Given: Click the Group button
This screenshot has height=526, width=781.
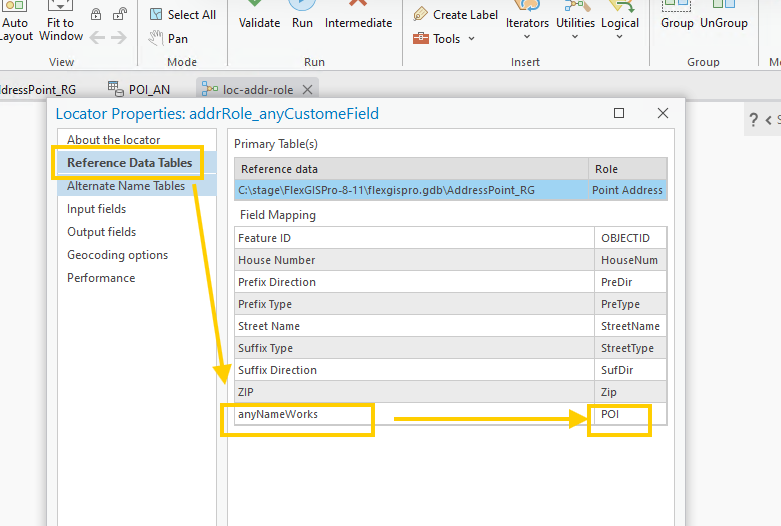Looking at the screenshot, I should coord(677,16).
